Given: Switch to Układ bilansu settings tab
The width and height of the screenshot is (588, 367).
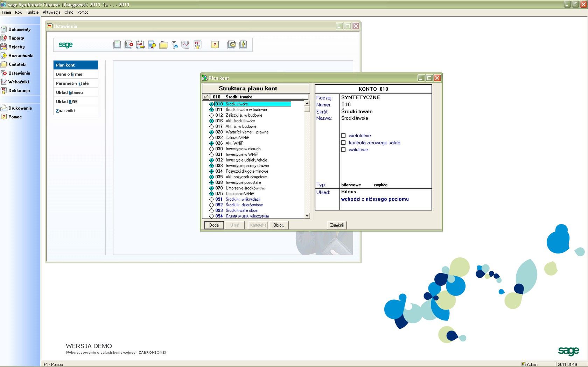Looking at the screenshot, I should tap(76, 92).
